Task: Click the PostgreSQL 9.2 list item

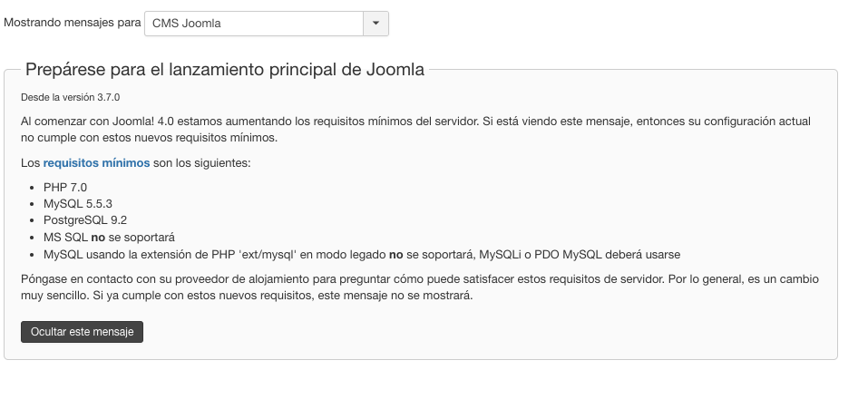Action: [85, 220]
